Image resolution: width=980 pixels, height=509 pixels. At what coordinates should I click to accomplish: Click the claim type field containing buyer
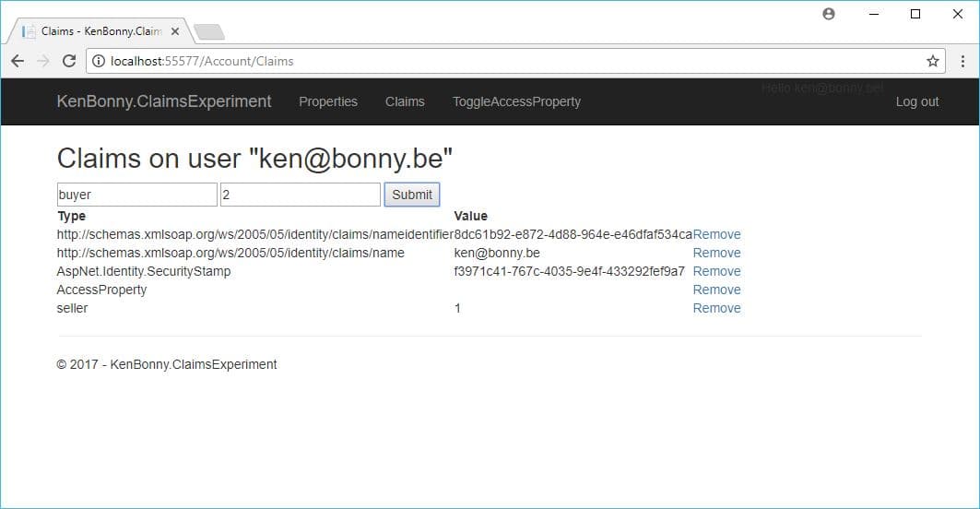pyautogui.click(x=136, y=195)
